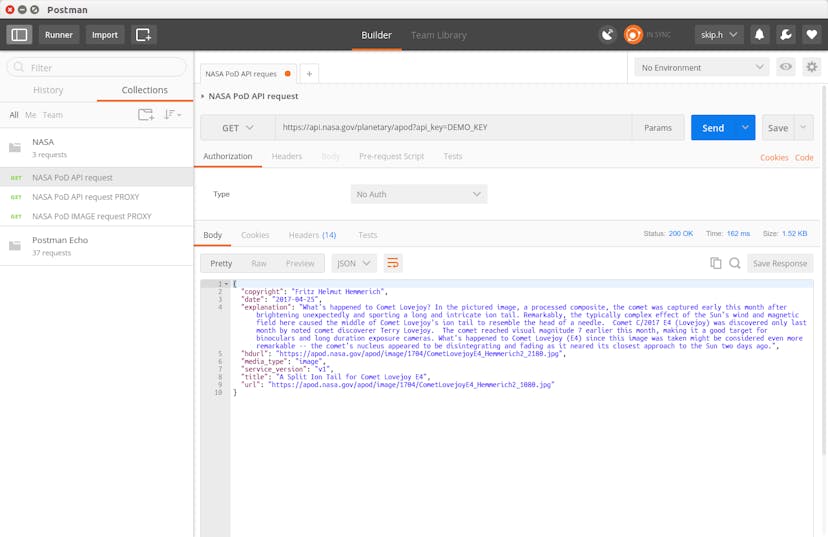The image size is (828, 537).
Task: Filter collections by Me
Action: (31, 115)
